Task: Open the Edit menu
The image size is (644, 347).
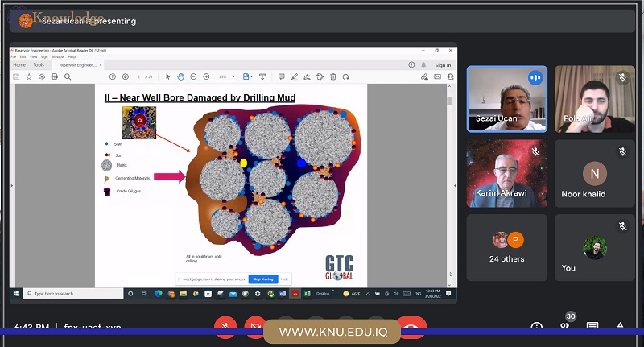Action: pyautogui.click(x=23, y=56)
